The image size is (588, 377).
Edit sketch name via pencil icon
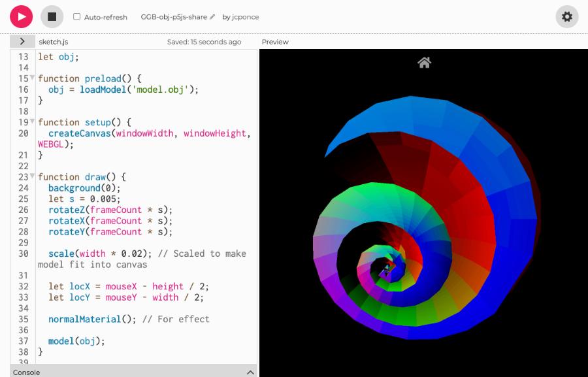[x=212, y=17]
